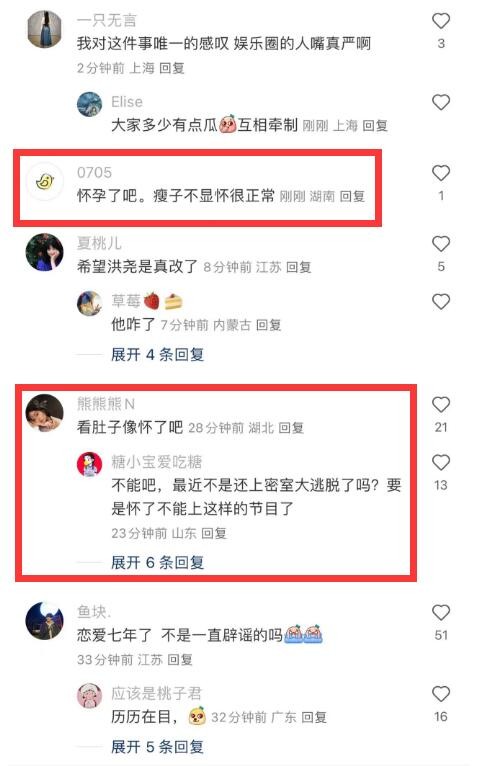
Task: Like Elise's reply about 互相牵制
Action: click(441, 102)
